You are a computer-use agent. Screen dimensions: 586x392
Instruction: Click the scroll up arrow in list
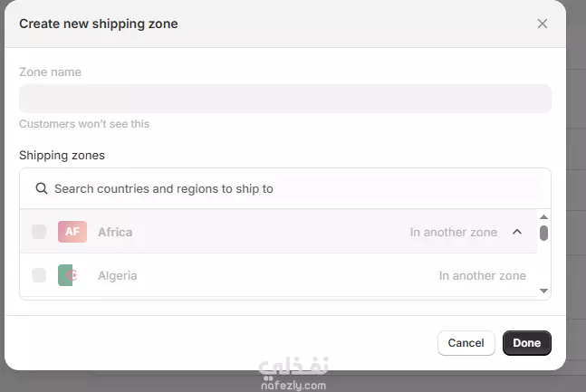543,217
